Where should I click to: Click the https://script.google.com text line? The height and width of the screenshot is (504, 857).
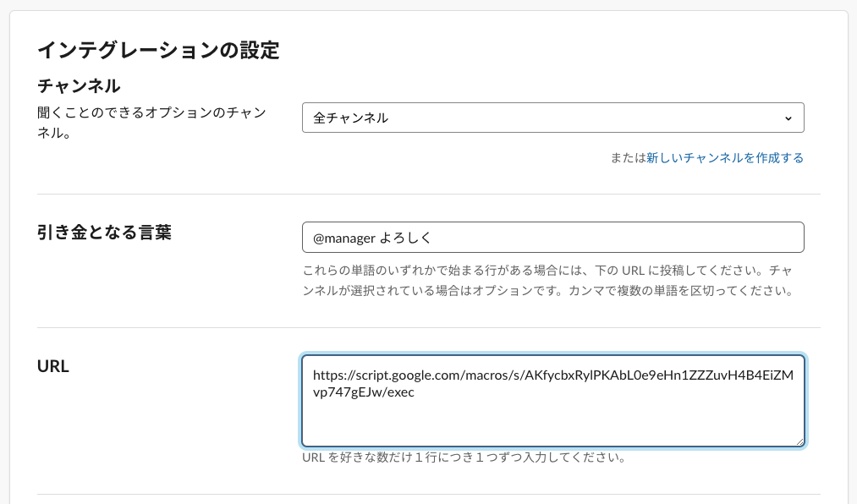pyautogui.click(x=552, y=375)
